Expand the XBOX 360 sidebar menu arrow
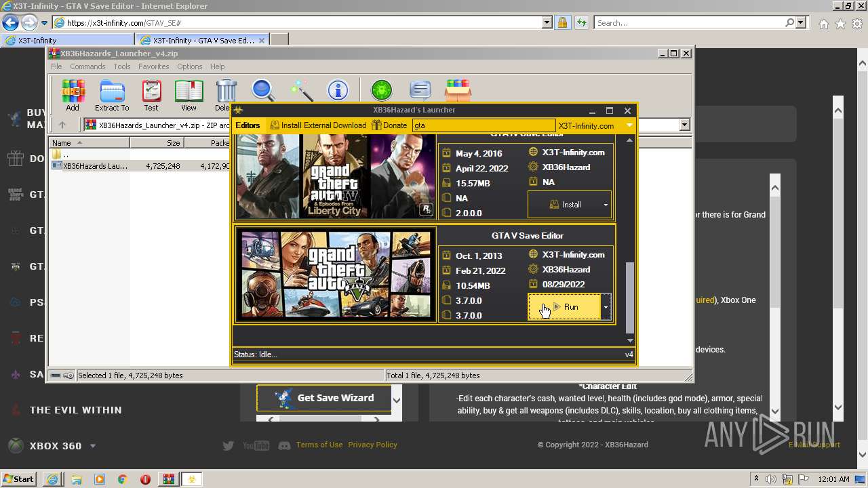868x488 pixels. [x=93, y=446]
